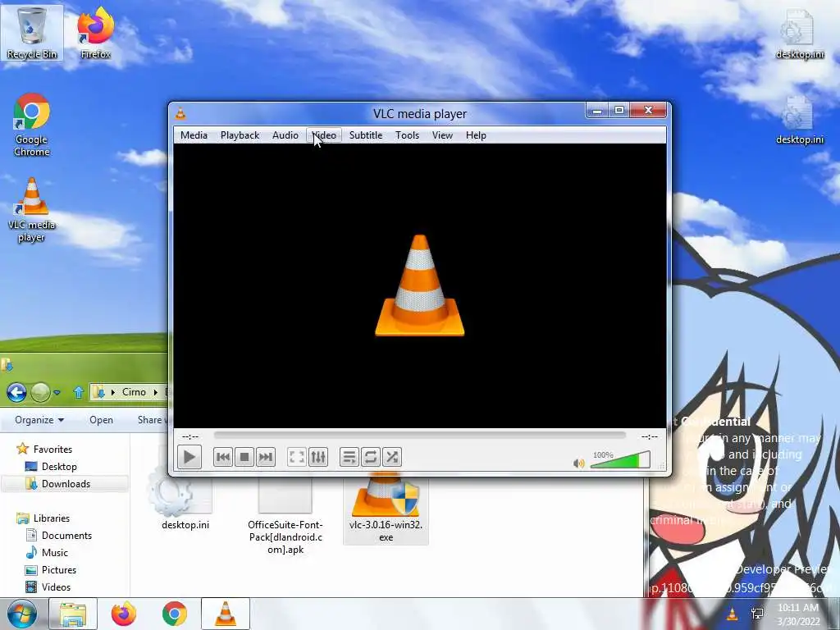Select VLC media player desktop shortcut
Viewport: 840px width, 630px height.
[32, 210]
